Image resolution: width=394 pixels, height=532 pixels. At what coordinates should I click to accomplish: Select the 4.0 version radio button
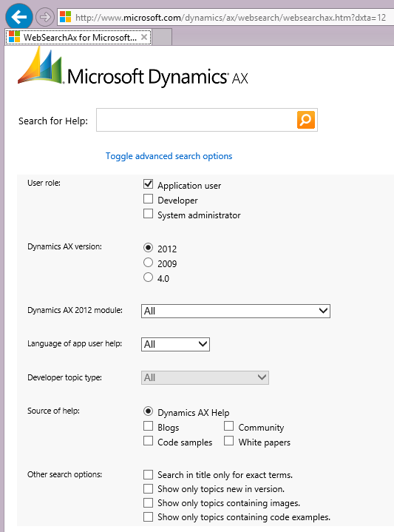(x=148, y=277)
